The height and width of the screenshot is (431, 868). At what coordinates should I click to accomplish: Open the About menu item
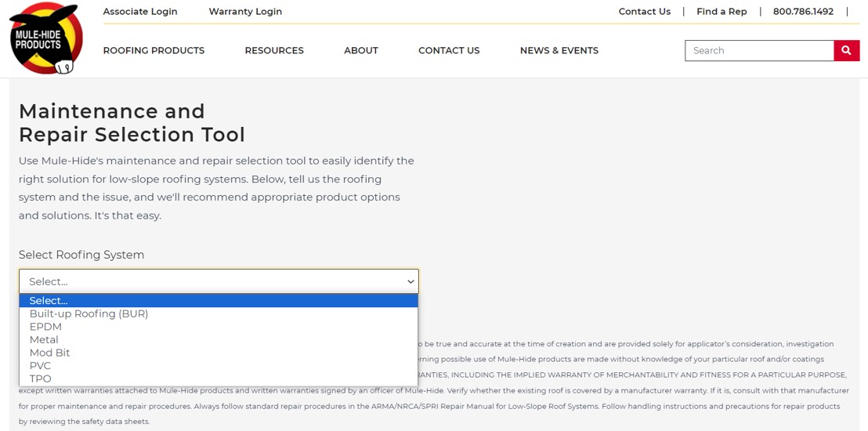(361, 50)
